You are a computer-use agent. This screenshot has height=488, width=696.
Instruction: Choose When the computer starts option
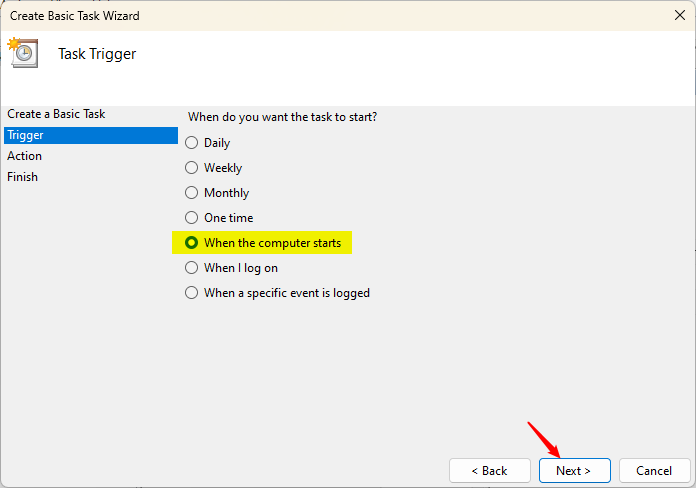pyautogui.click(x=191, y=242)
